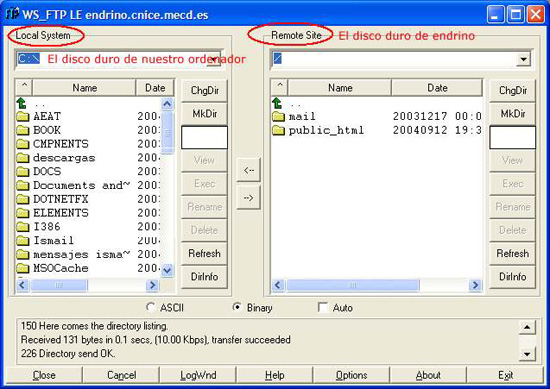
Task: Enable the Auto transfer checkbox
Action: (322, 307)
